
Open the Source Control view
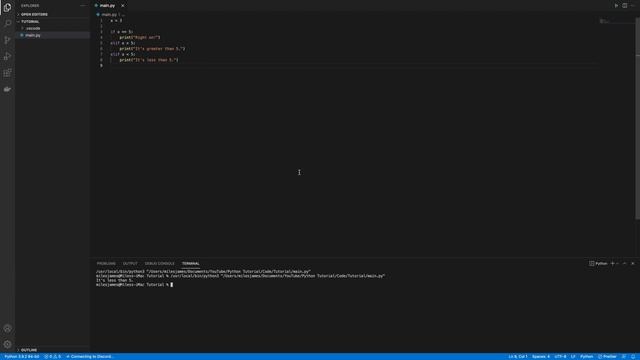pyautogui.click(x=7, y=40)
